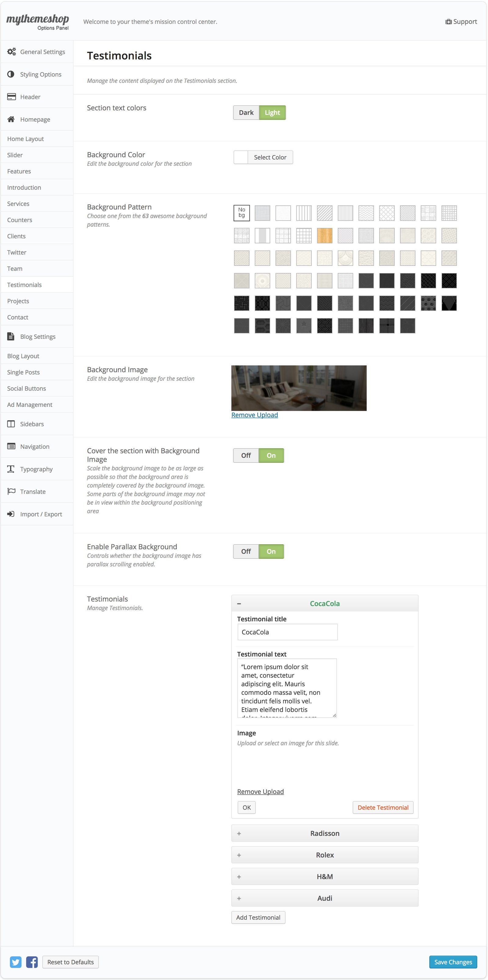Viewport: 488px width, 980px height.
Task: Open the Twitter icon in footer
Action: click(x=16, y=962)
